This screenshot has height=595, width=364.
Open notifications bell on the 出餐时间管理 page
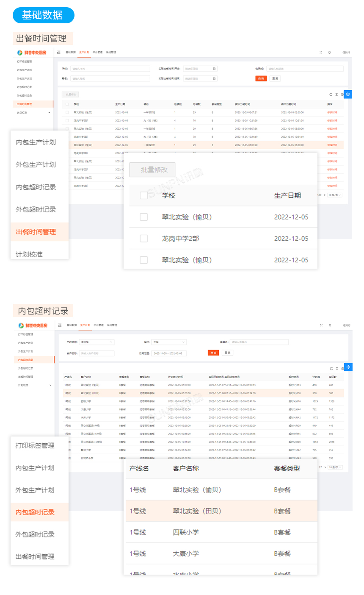coord(330,53)
